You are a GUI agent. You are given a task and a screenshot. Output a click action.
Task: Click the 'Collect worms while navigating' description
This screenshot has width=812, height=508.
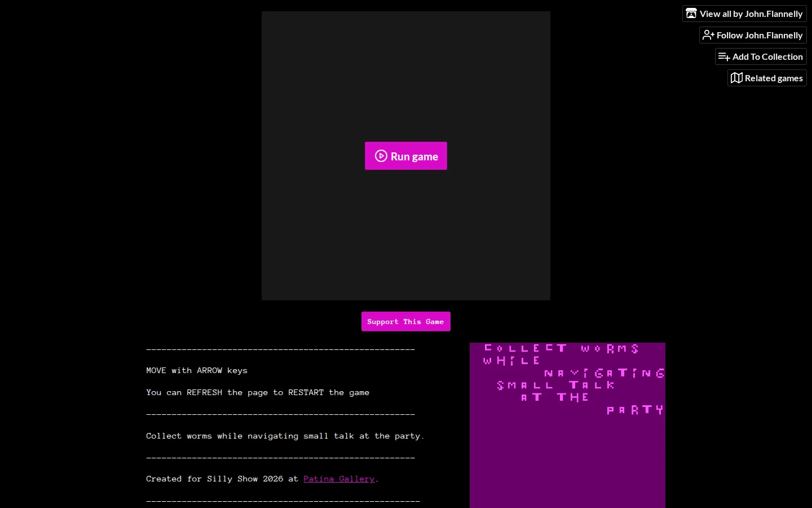(285, 436)
